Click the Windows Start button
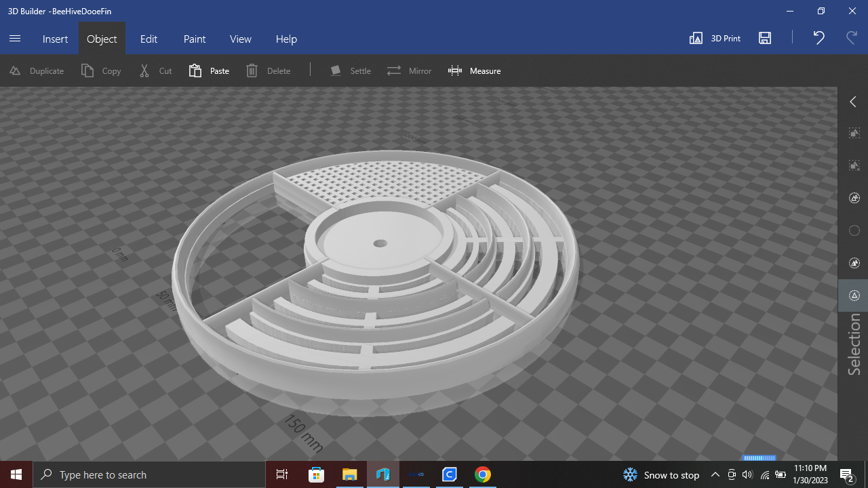Viewport: 868px width, 488px height. 16,474
